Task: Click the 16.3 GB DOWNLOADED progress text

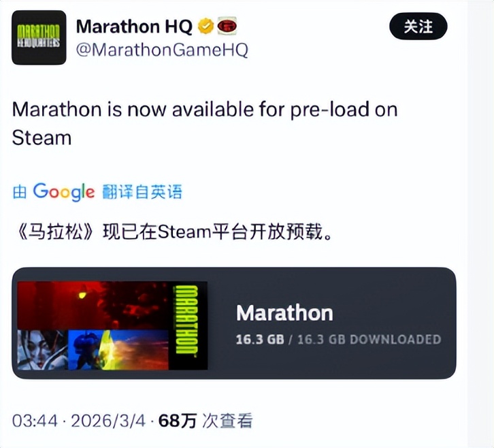Action: (338, 339)
